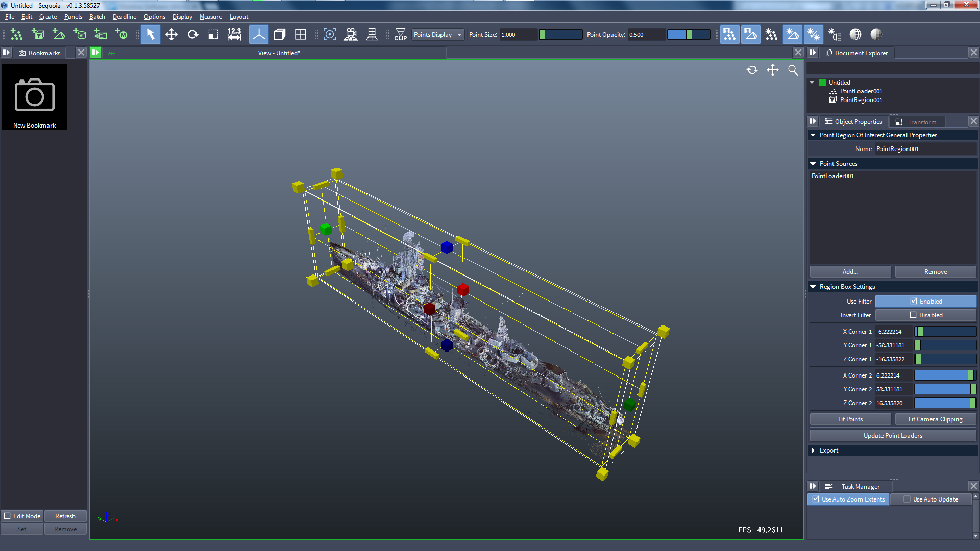Switch to the Transform tab
The height and width of the screenshot is (551, 980).
click(917, 122)
